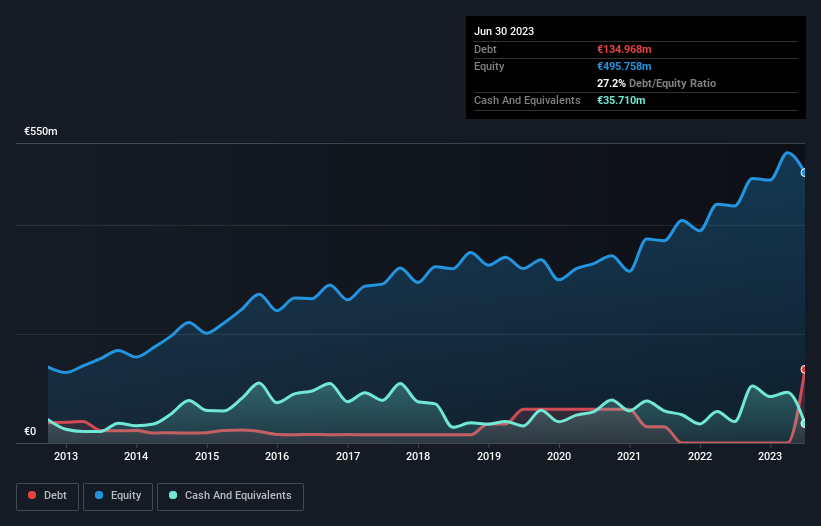The image size is (821, 526).
Task: Click the 2015 x-axis label
Action: pyautogui.click(x=207, y=456)
